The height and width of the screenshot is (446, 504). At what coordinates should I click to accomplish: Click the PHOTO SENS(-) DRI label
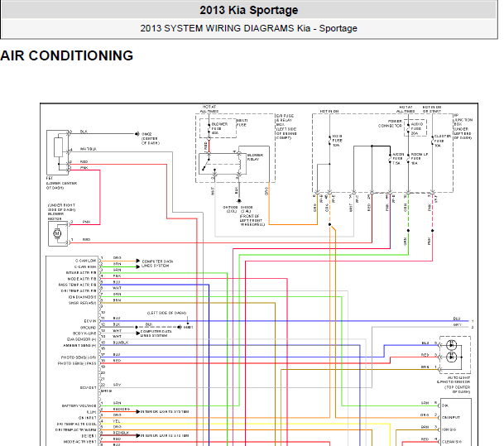click(79, 357)
